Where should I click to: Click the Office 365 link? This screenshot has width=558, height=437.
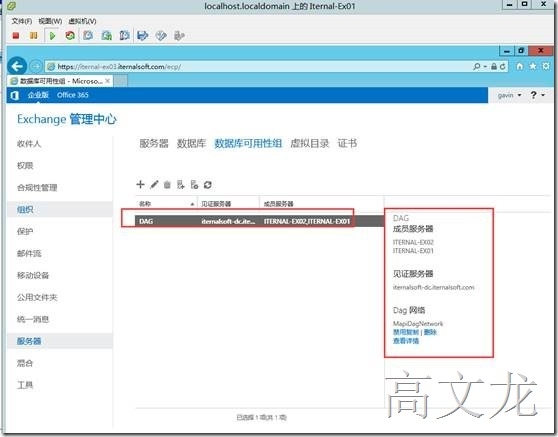[x=73, y=95]
